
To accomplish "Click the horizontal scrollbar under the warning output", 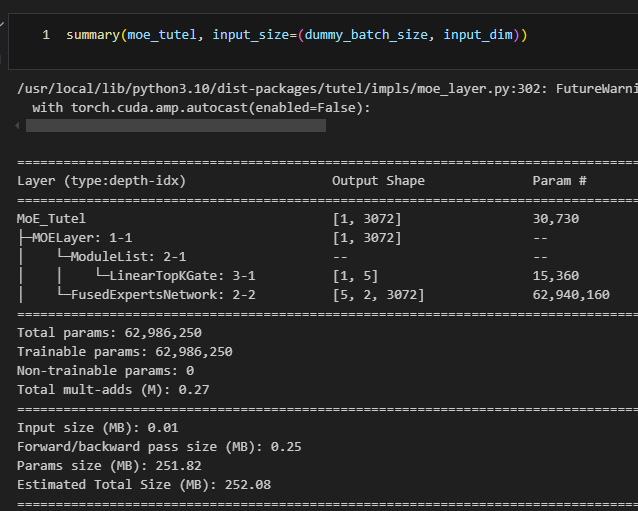I will [x=176, y=126].
